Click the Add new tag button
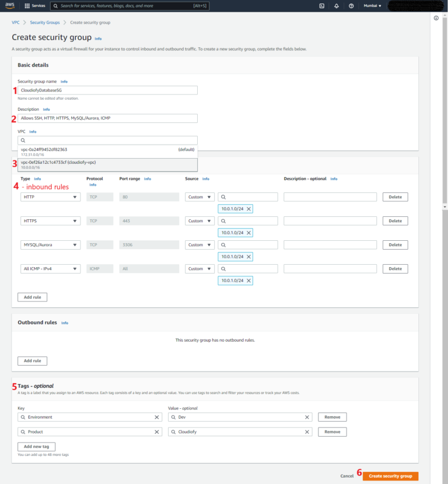 36,446
